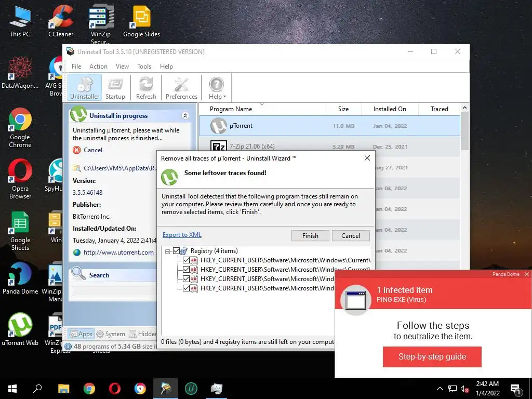532x399 pixels.
Task: Switch to the Uninstall Tool taskbar button
Action: (166, 389)
